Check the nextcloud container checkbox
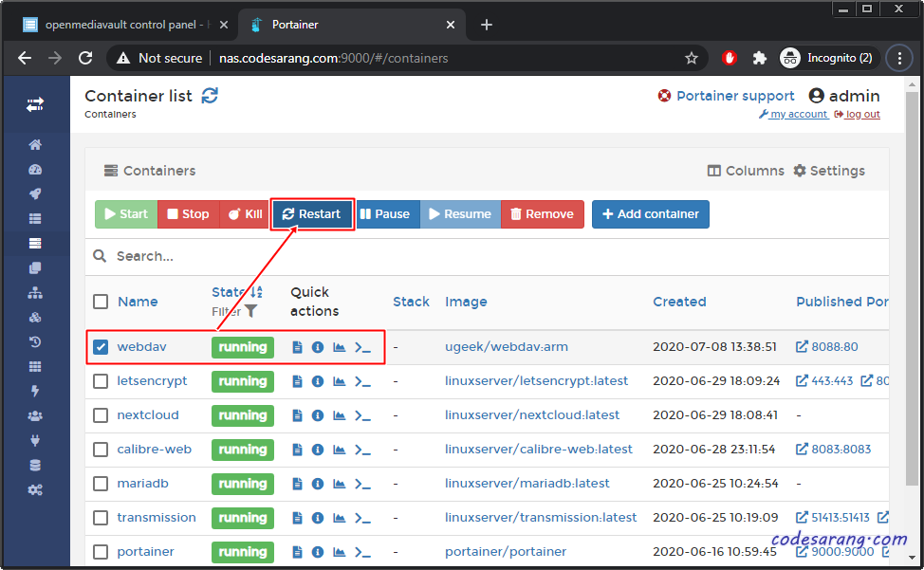 coord(101,415)
